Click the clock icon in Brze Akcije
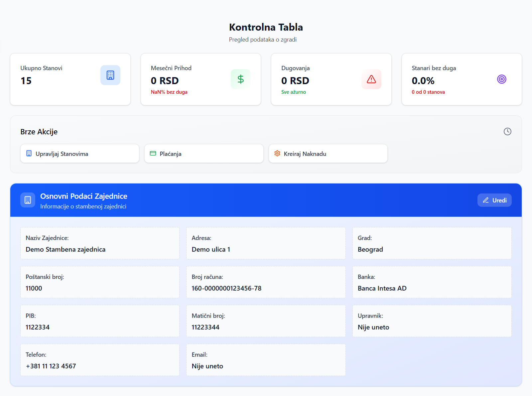This screenshot has width=532, height=396. 507,132
